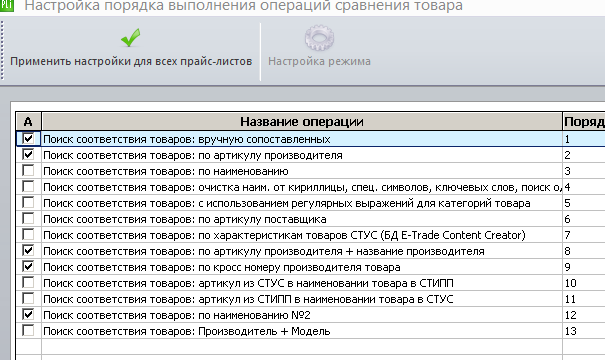Select row 'Поиск соответствия товаров: по наименованию'
Viewport: 605px width, 360px height.
point(302,171)
